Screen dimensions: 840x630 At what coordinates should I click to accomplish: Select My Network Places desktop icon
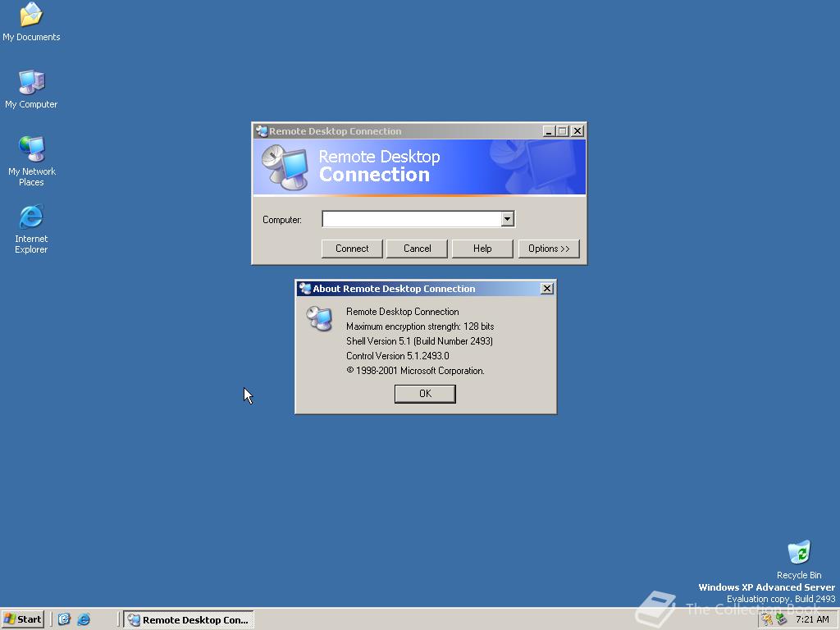tap(31, 162)
